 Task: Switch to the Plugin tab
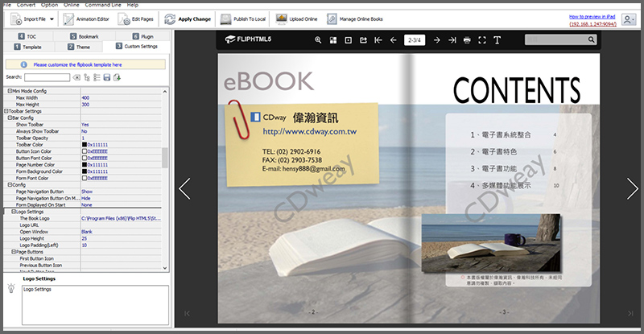[x=142, y=36]
